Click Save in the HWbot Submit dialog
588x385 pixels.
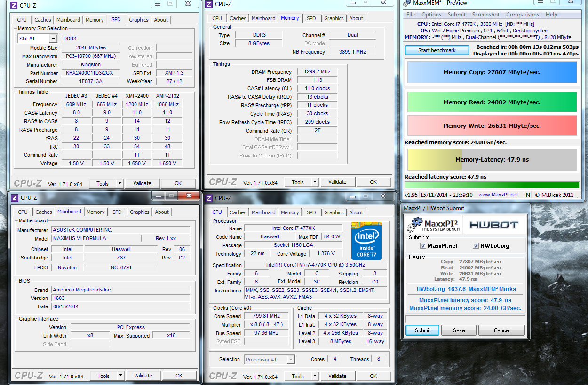(x=459, y=330)
